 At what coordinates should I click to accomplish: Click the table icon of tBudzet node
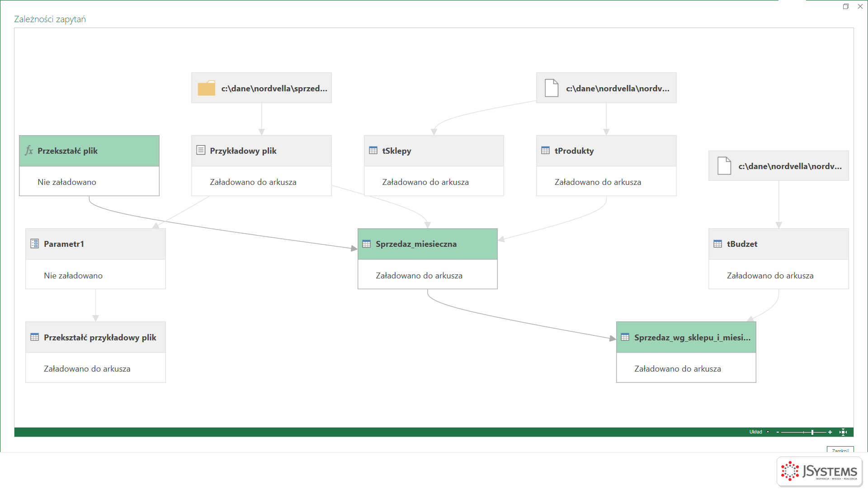pyautogui.click(x=718, y=244)
